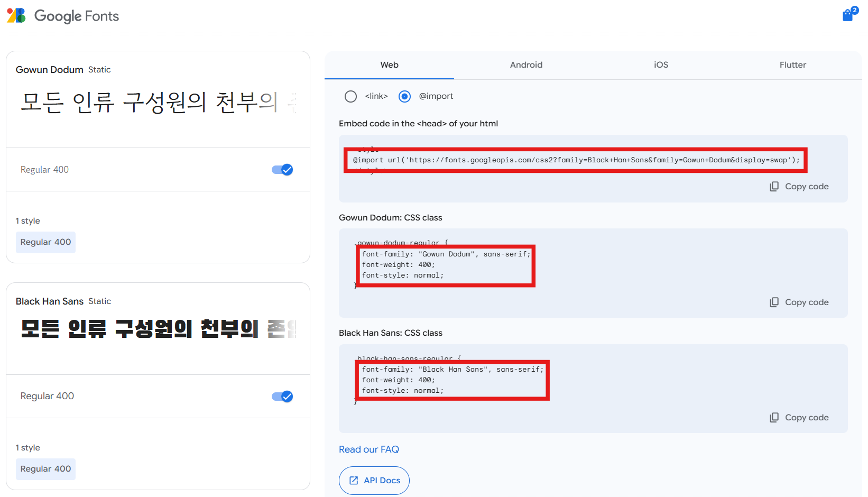Click the external link icon in API Docs

(354, 481)
